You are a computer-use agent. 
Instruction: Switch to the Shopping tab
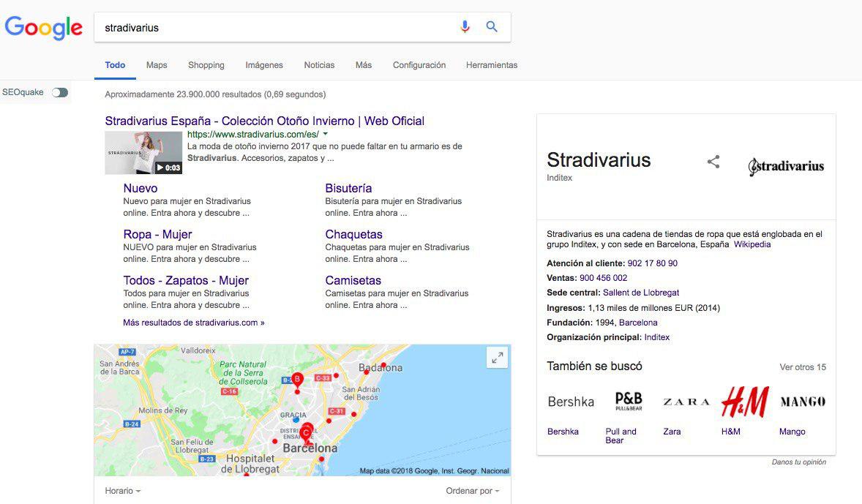click(x=206, y=65)
